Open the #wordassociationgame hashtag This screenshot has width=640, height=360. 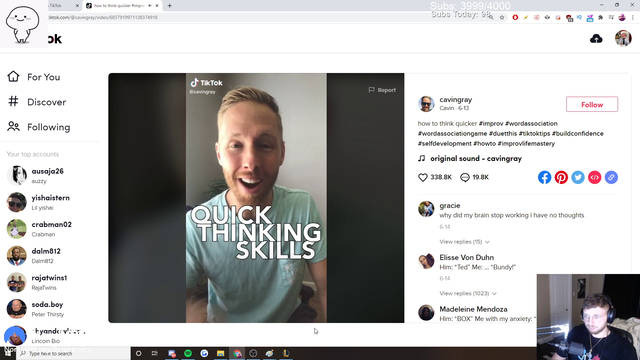tap(452, 133)
